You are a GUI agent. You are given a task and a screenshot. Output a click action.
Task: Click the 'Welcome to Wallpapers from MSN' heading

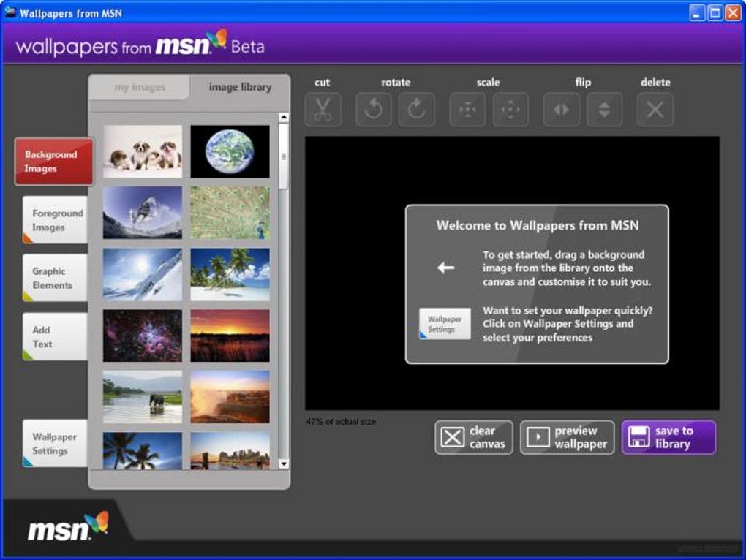[x=538, y=225]
